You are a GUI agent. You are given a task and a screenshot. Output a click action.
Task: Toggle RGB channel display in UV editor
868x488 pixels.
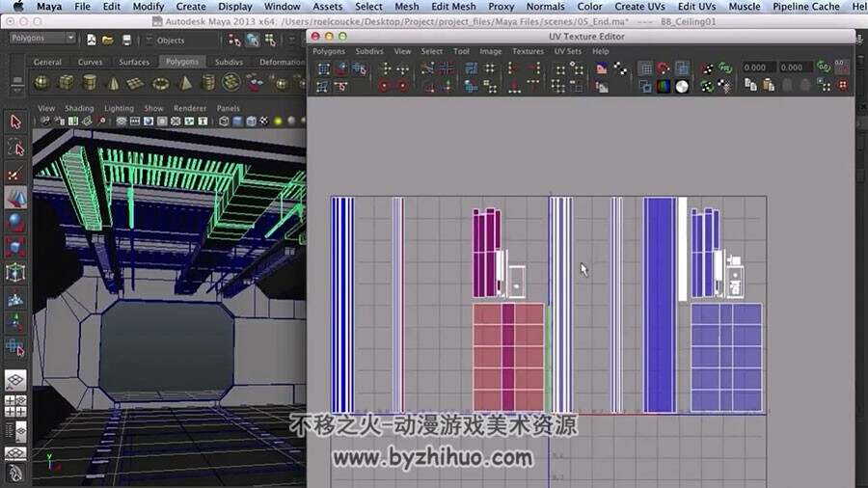coord(664,86)
